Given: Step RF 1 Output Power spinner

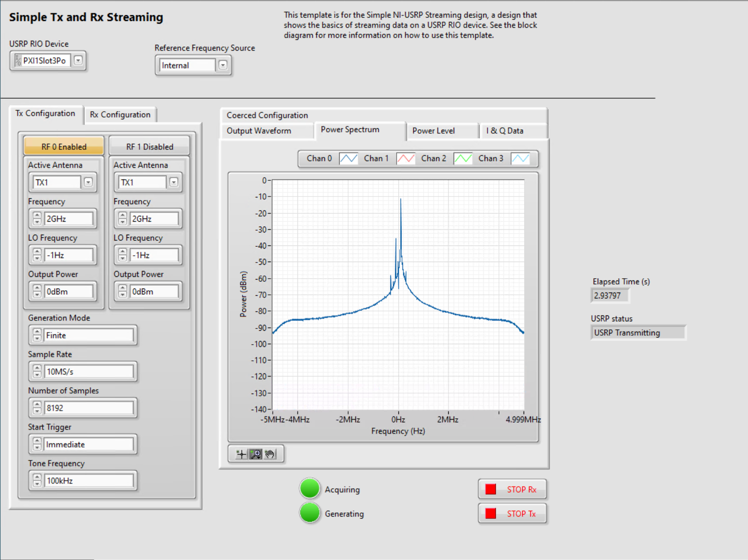Looking at the screenshot, I should point(122,292).
